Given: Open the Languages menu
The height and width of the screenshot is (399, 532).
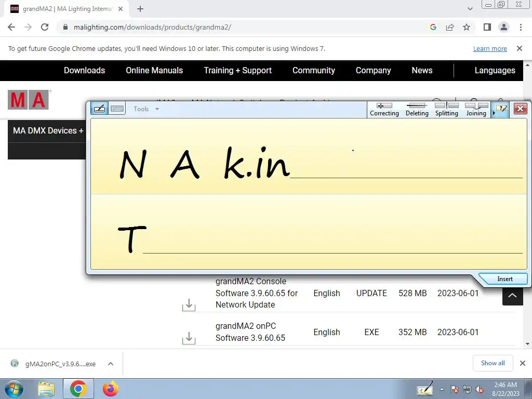Looking at the screenshot, I should (x=495, y=70).
